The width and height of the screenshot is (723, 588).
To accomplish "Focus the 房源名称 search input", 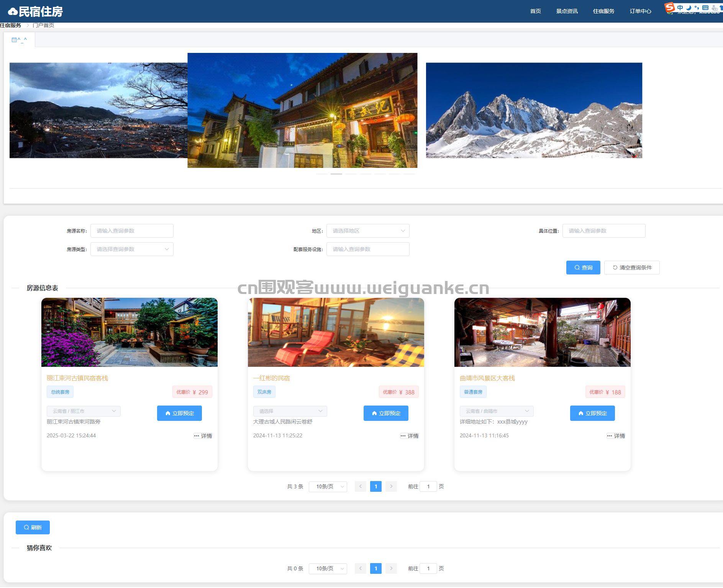I will [x=132, y=231].
